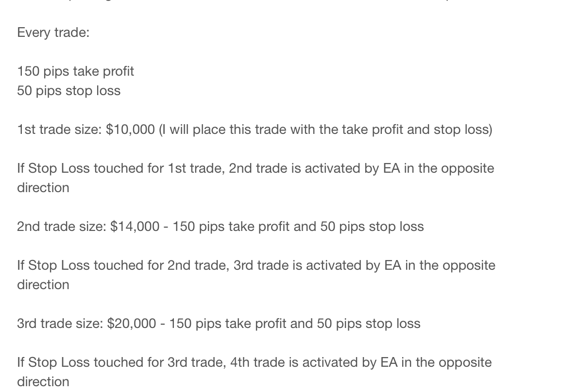Image resolution: width=580 pixels, height=392 pixels.
Task: Click "If Stop Loss touched for 1st trade"
Action: pos(120,168)
